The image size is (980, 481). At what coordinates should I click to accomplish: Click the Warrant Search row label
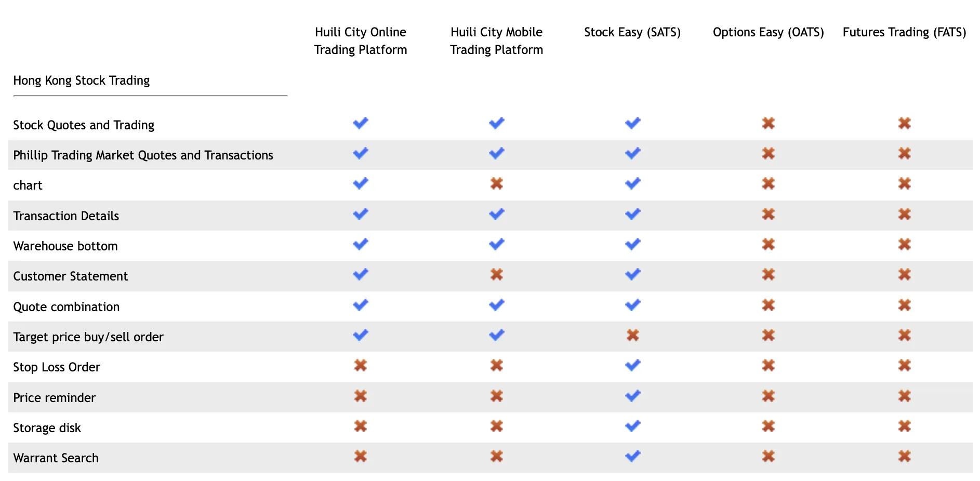coord(56,458)
